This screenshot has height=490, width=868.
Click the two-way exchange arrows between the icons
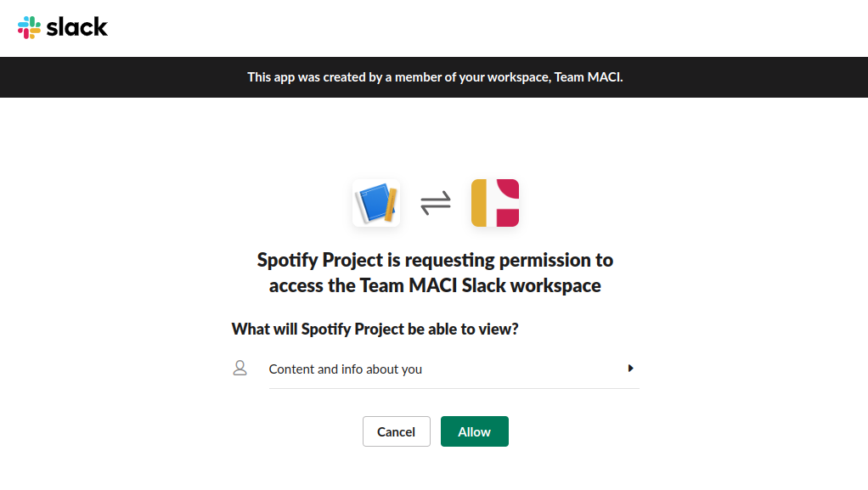[x=435, y=203]
